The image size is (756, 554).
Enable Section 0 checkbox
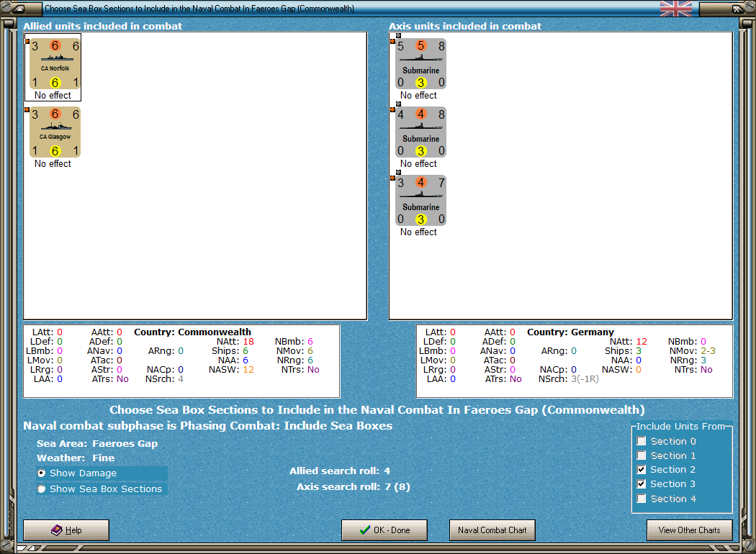click(x=642, y=441)
